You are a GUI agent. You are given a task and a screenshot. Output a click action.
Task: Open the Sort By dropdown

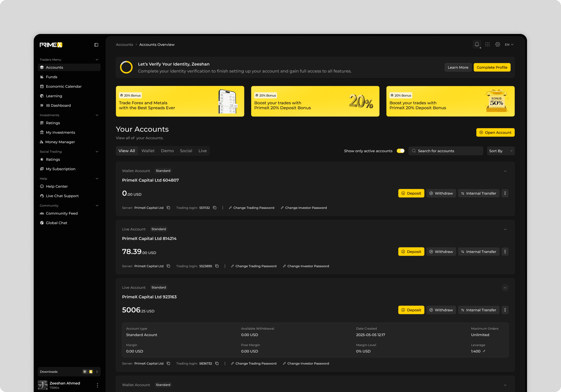pos(500,151)
